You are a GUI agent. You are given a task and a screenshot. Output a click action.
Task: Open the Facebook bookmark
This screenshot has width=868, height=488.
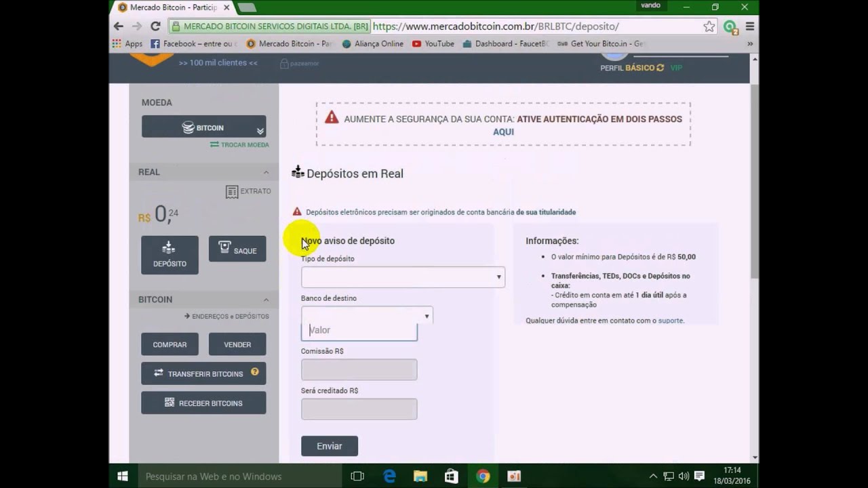click(x=193, y=43)
